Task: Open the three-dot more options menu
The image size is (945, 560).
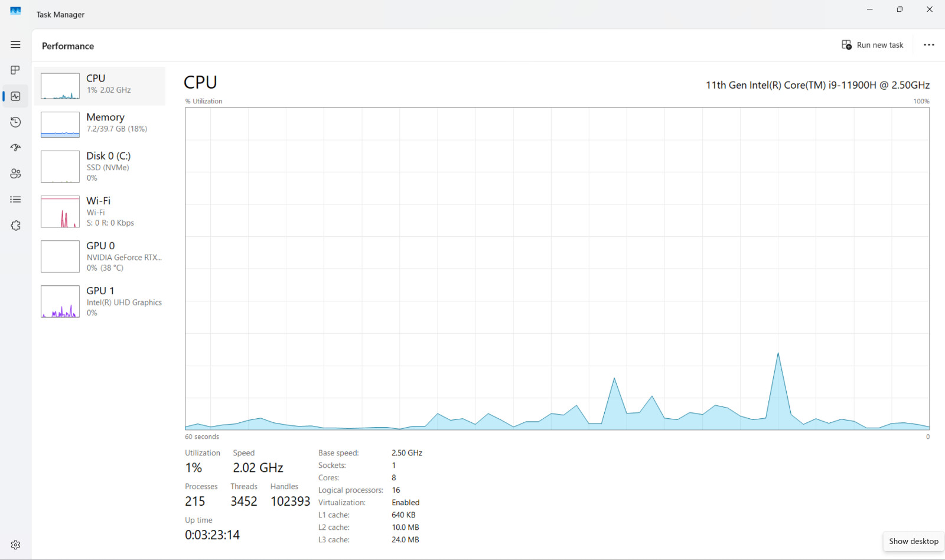Action: tap(929, 45)
